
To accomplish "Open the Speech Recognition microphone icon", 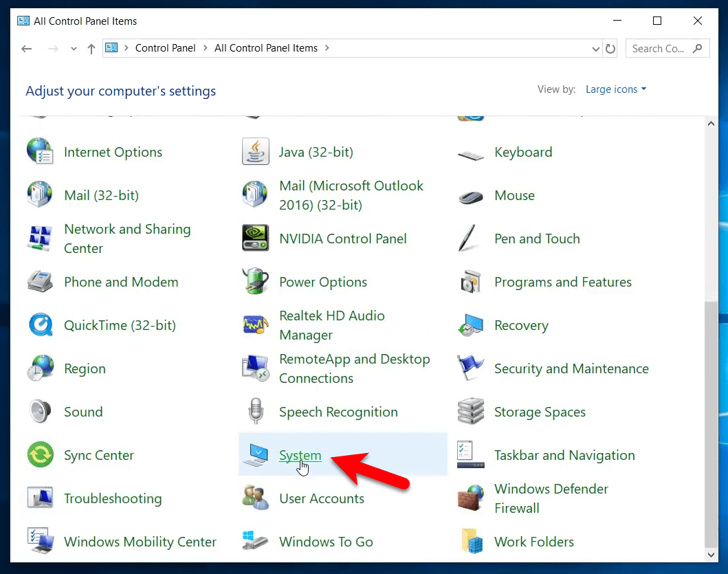I will click(255, 412).
